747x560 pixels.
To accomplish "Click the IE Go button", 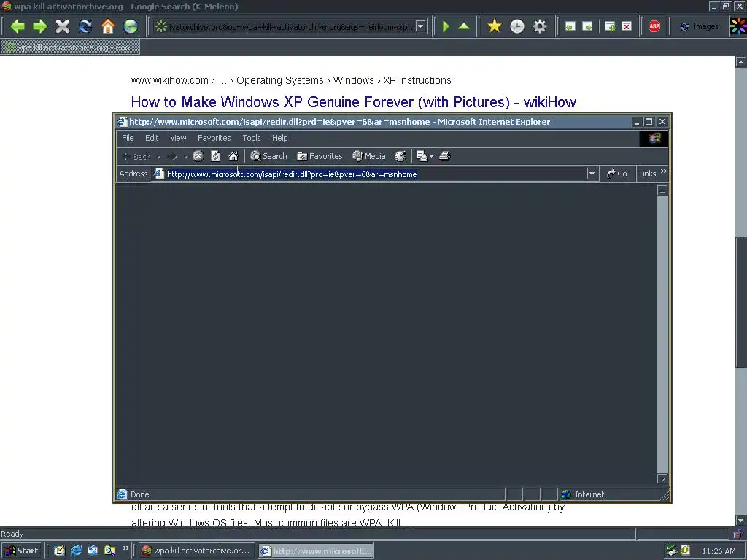I will click(617, 174).
